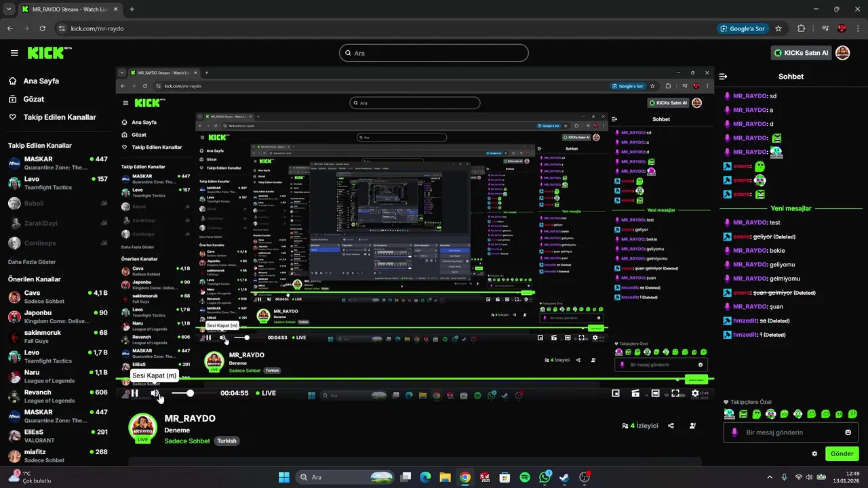This screenshot has width=868, height=488.
Task: Open the emoji picker in chat box
Action: click(x=848, y=432)
